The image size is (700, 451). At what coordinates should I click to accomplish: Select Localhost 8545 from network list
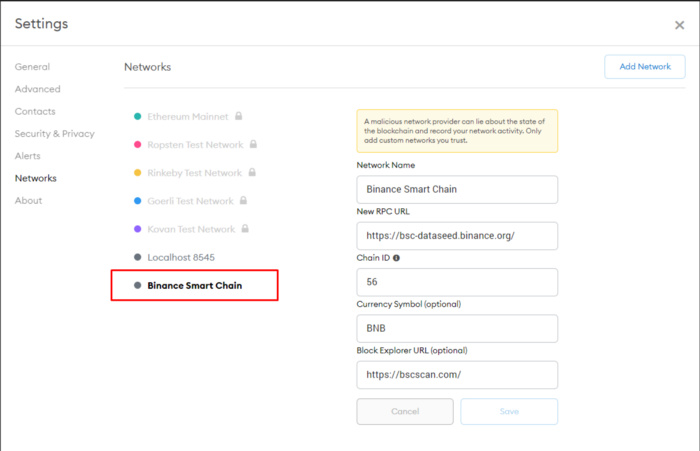point(180,257)
